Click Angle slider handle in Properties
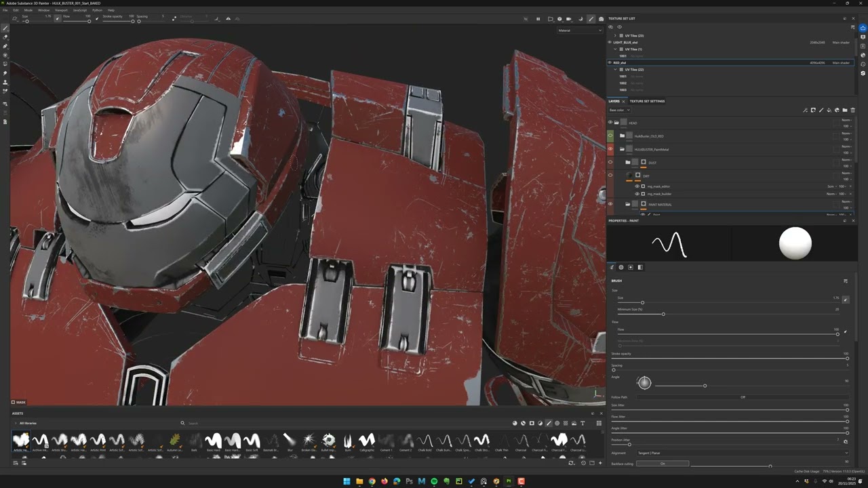The height and width of the screenshot is (488, 868). [x=705, y=386]
